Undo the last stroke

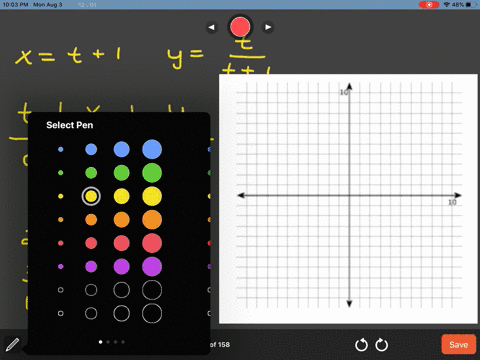click(361, 345)
